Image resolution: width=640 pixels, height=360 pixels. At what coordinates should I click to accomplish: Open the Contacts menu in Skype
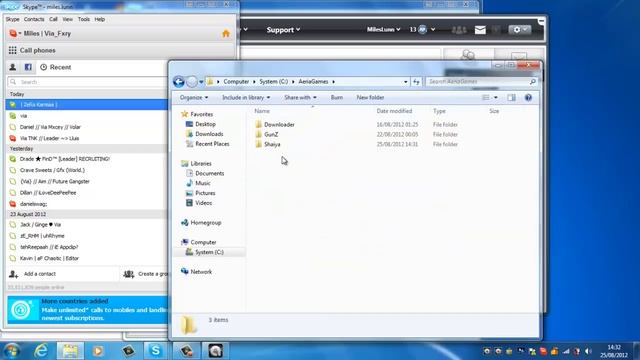click(34, 19)
